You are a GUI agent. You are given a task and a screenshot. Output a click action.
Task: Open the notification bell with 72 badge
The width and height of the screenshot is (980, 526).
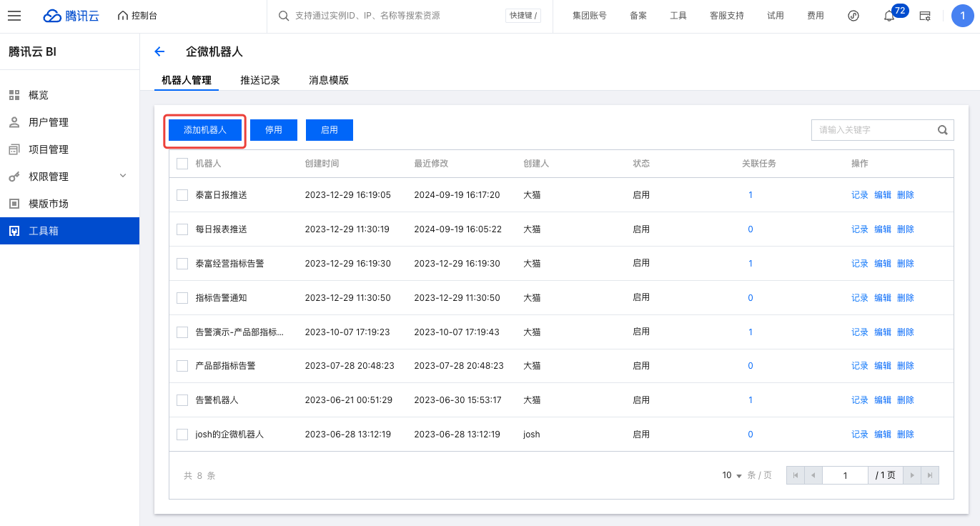889,16
